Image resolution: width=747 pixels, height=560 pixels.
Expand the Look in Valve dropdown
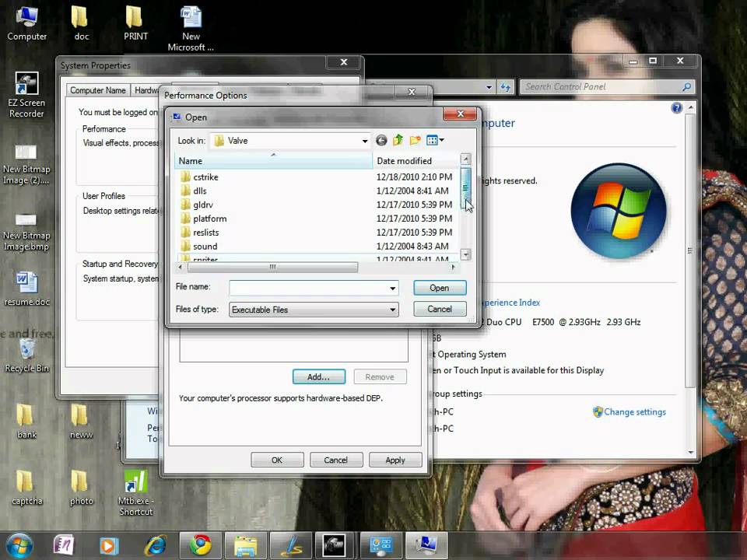364,141
